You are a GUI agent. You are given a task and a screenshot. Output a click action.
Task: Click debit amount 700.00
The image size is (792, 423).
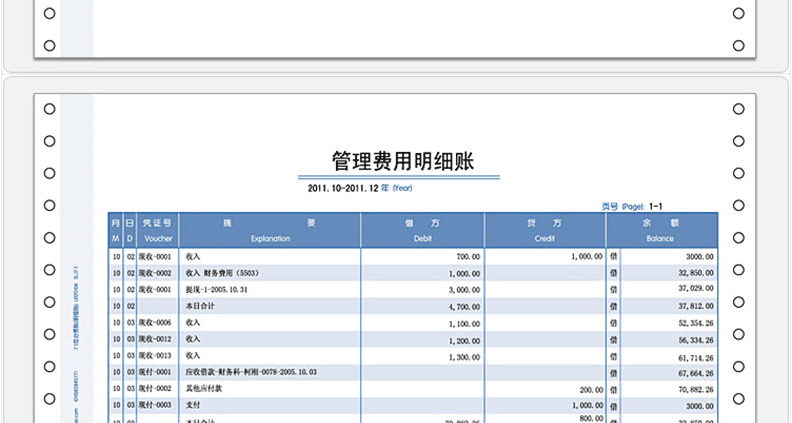[x=468, y=257]
